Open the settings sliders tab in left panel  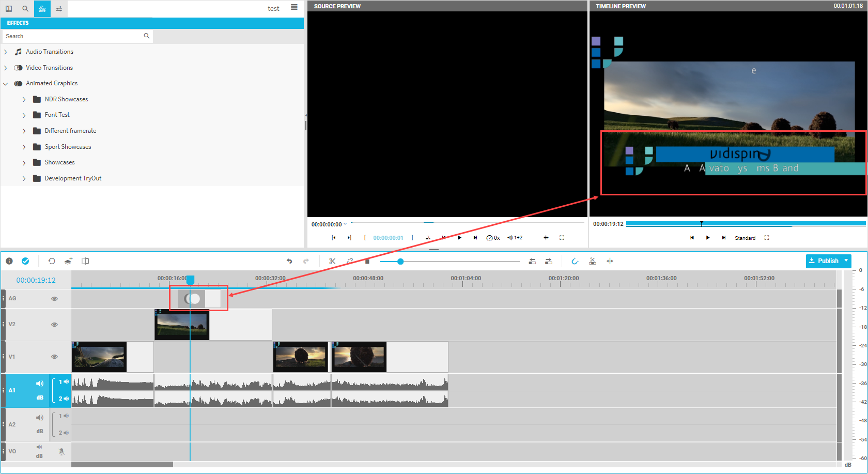[59, 9]
